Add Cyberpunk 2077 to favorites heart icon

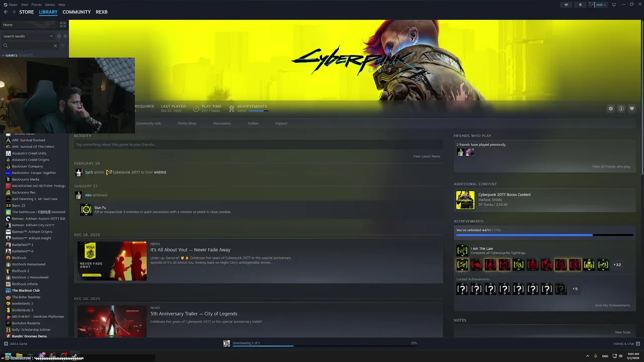632,109
